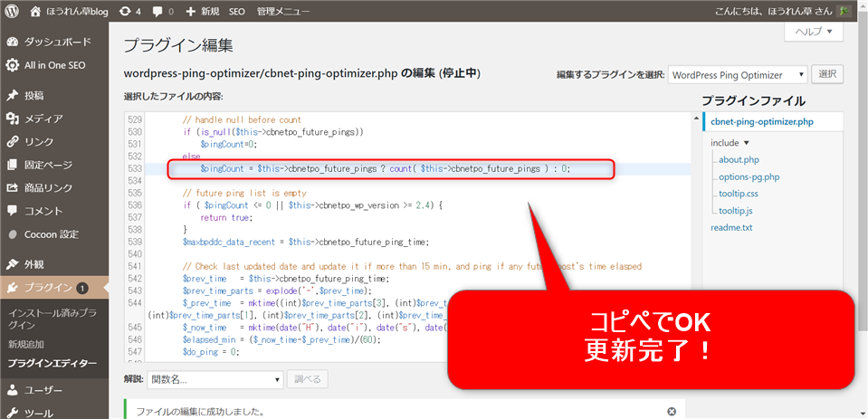Open the ダッシュボード menu label
This screenshot has width=868, height=419.
point(58,42)
